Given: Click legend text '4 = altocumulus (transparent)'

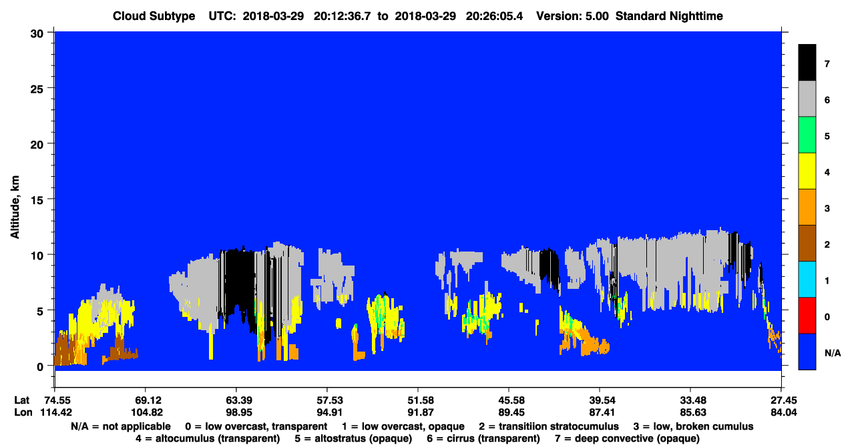Looking at the screenshot, I should (x=208, y=438).
